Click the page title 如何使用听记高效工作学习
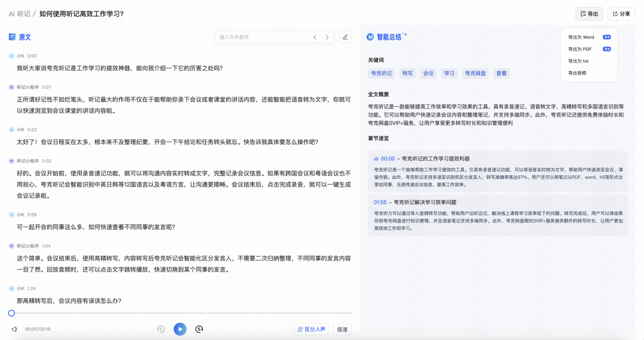Image resolution: width=644 pixels, height=340 pixels. [81, 14]
